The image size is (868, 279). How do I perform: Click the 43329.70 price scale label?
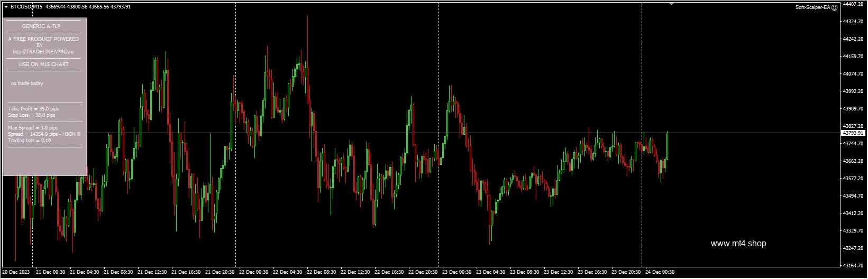853,231
